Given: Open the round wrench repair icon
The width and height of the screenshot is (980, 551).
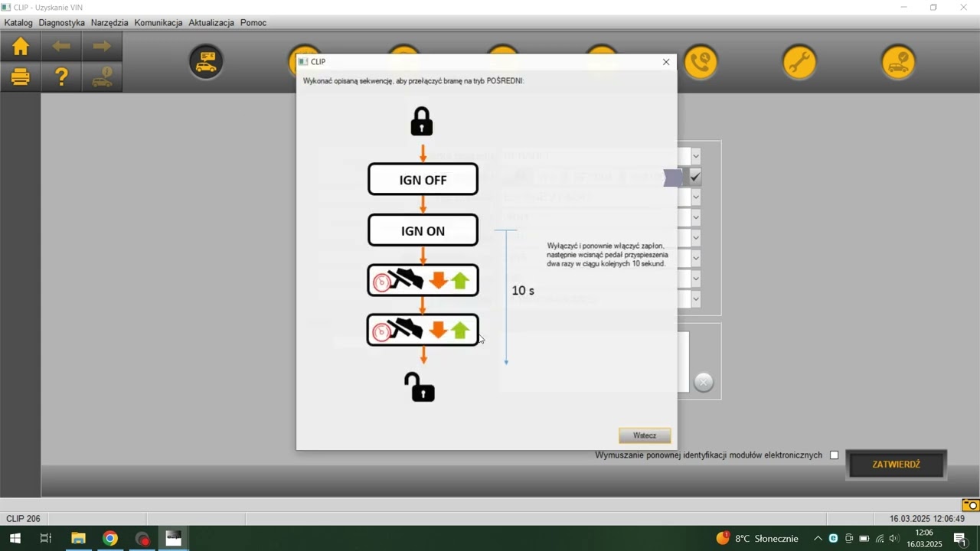Looking at the screenshot, I should (x=800, y=62).
